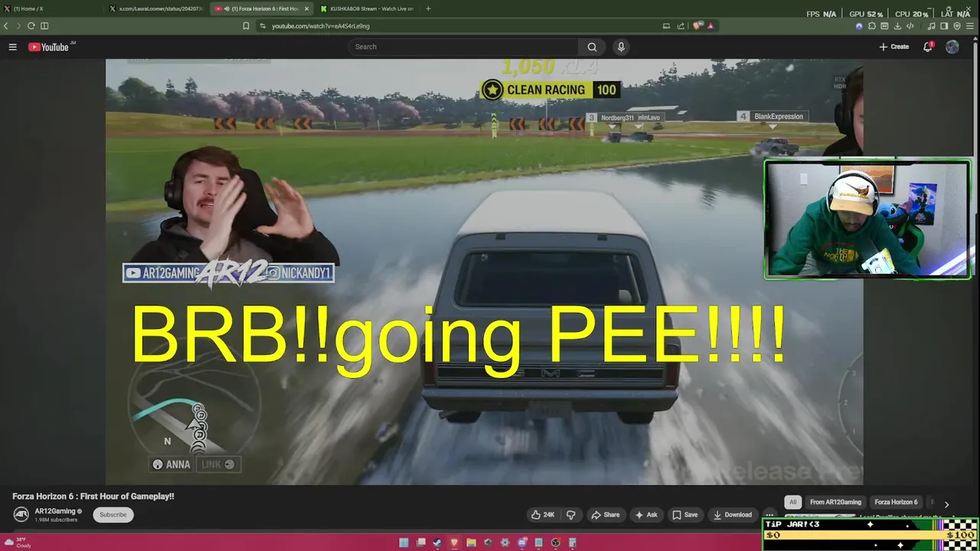Viewport: 980px width, 551px height.
Task: Start voice search with the microphone
Action: tap(621, 47)
